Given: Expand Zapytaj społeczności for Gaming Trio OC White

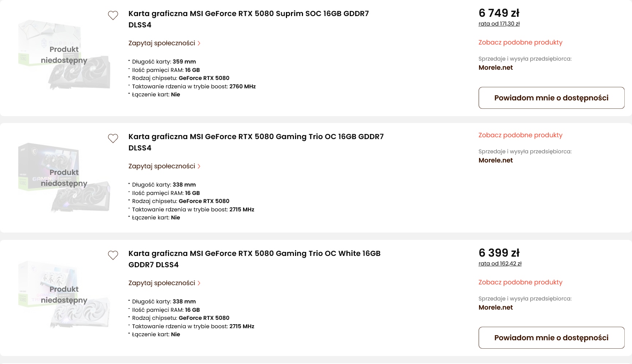Looking at the screenshot, I should click(164, 283).
